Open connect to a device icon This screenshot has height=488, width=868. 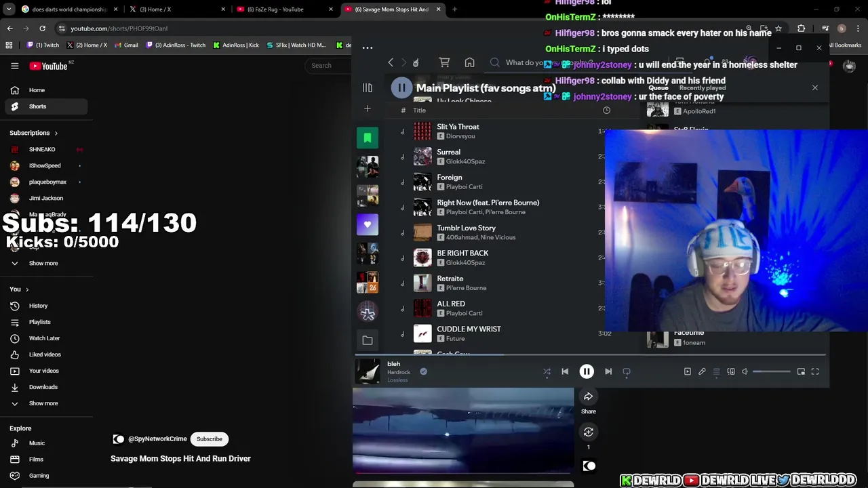731,371
